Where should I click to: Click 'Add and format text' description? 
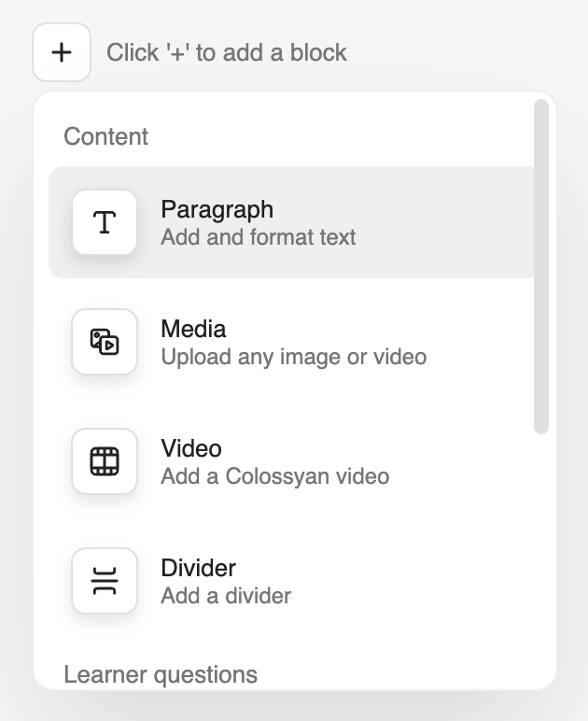click(259, 237)
